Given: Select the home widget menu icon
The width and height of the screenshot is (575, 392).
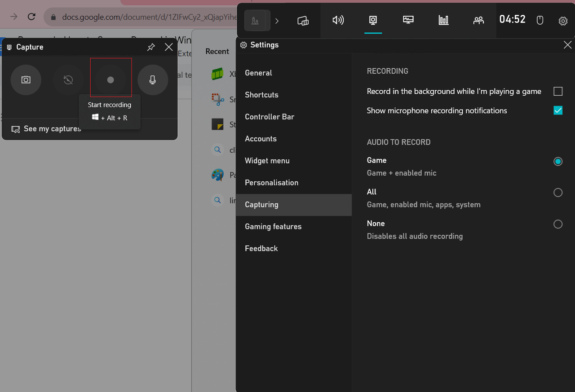Looking at the screenshot, I should coord(257,20).
